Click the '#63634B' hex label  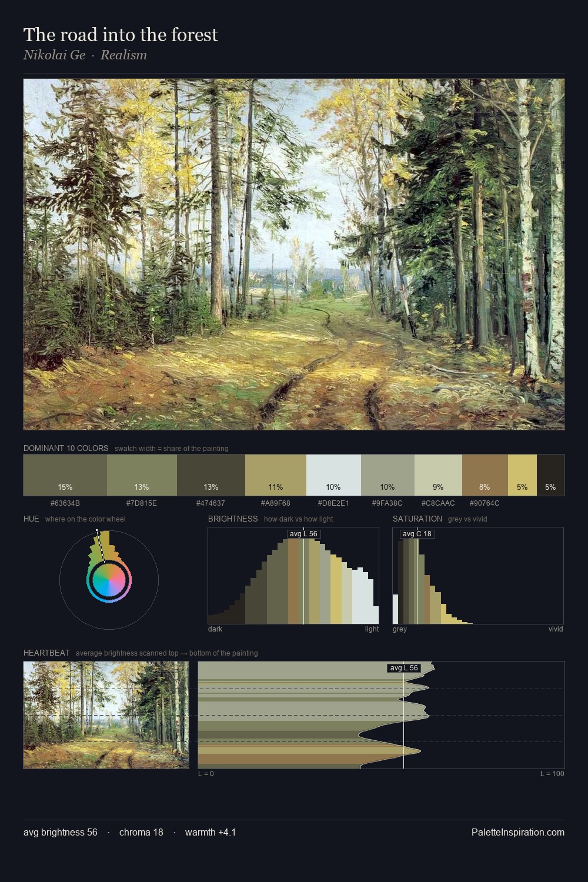(65, 503)
